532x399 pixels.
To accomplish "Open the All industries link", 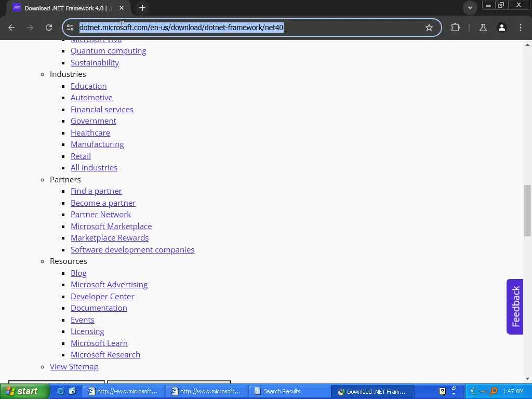I will click(x=94, y=168).
